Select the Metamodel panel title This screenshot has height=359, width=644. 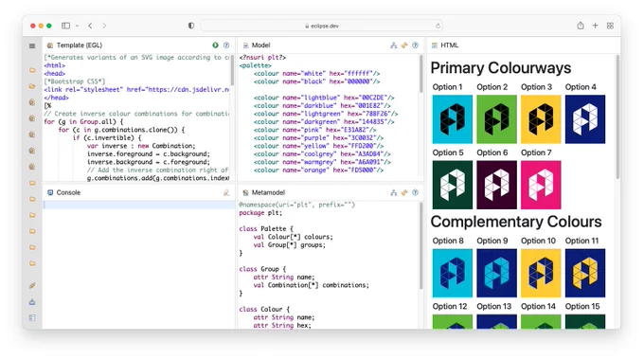pyautogui.click(x=268, y=192)
